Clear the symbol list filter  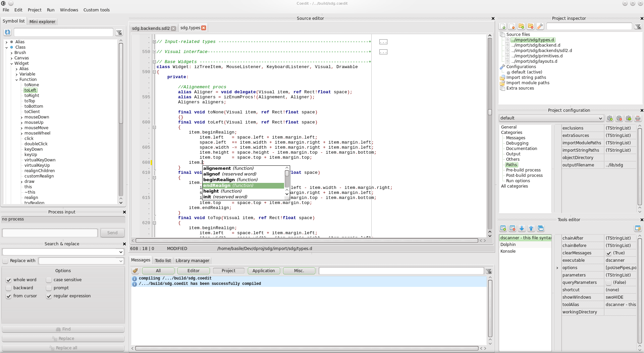click(119, 32)
